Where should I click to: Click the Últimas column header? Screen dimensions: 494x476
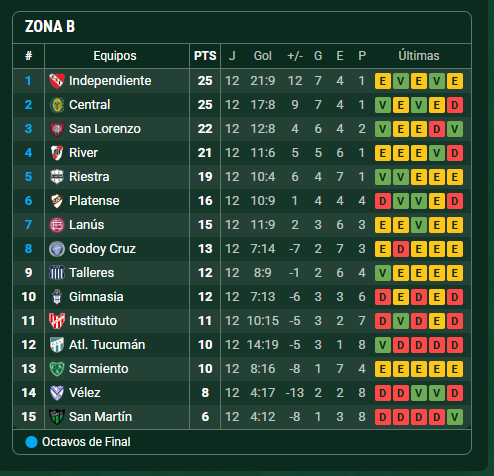[x=419, y=56]
